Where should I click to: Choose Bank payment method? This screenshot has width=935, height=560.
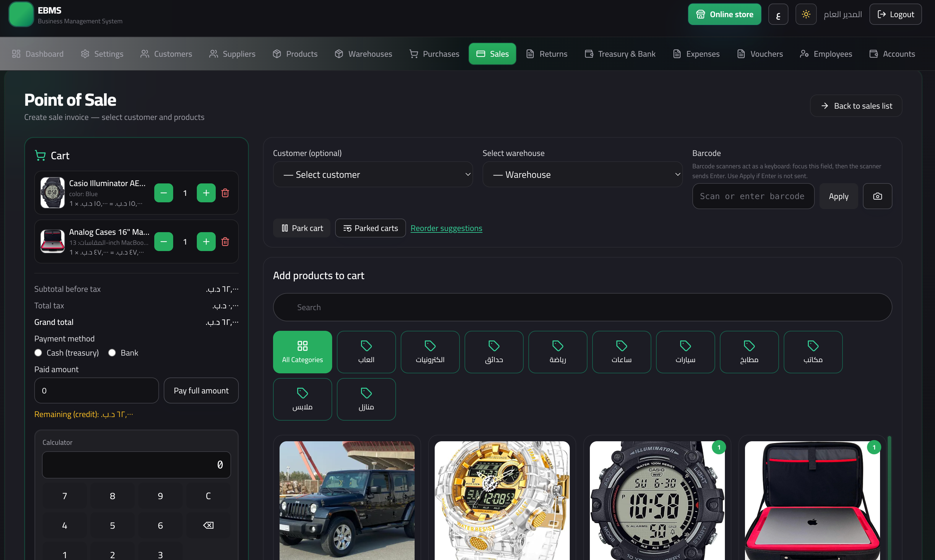coord(112,353)
